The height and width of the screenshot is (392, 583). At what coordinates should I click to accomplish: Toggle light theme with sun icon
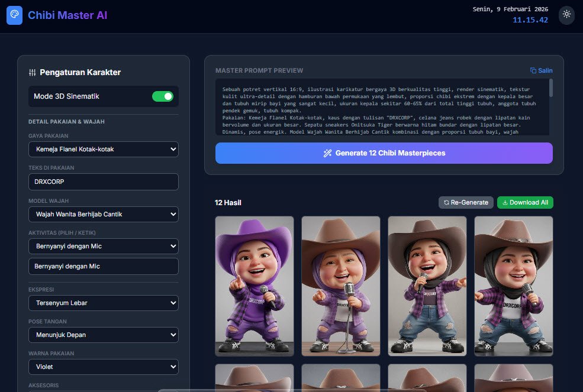566,15
